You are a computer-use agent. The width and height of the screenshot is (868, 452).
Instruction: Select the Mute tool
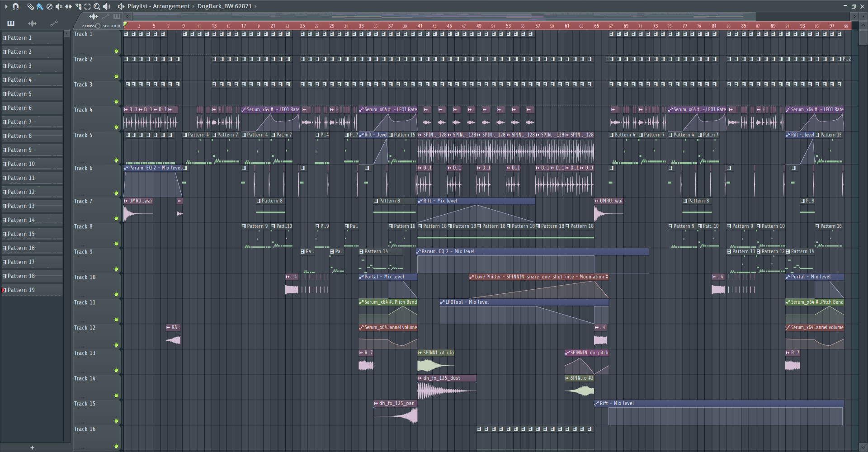pyautogui.click(x=59, y=6)
